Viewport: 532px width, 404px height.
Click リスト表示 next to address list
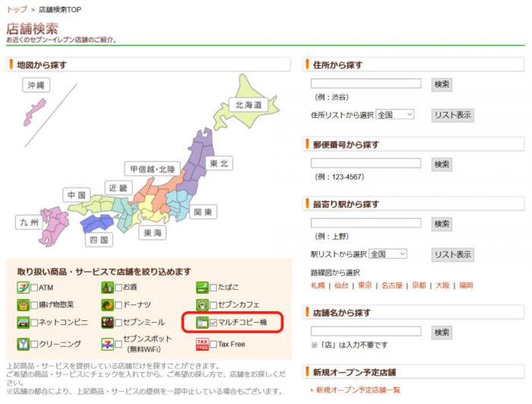click(453, 115)
